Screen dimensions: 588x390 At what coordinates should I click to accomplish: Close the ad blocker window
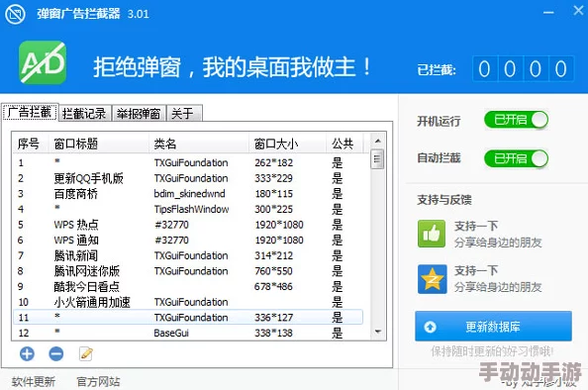coord(578,11)
